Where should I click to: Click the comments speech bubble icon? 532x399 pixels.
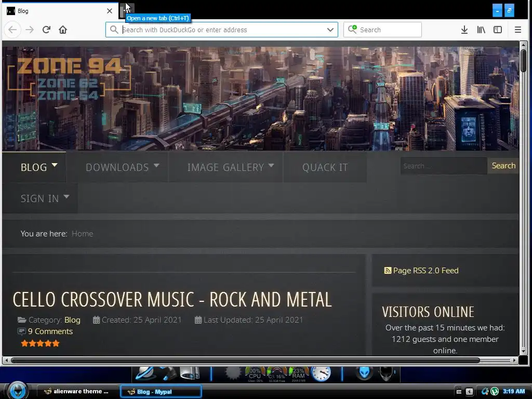(x=21, y=331)
